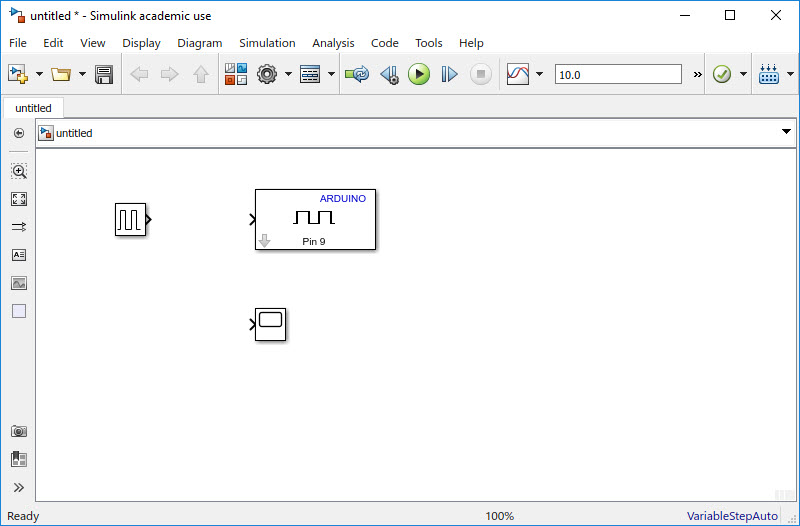Expand the Open recent files dropdown arrow
The image size is (800, 526).
click(82, 74)
